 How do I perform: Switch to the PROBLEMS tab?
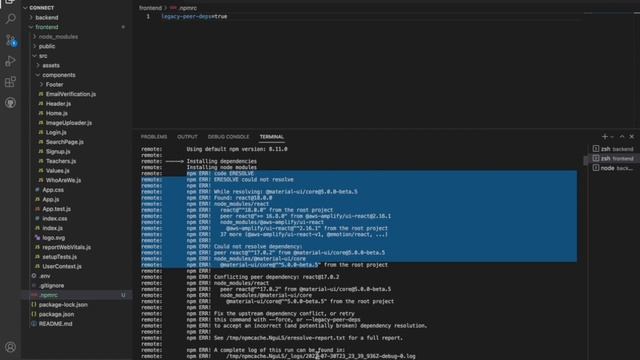(154, 137)
